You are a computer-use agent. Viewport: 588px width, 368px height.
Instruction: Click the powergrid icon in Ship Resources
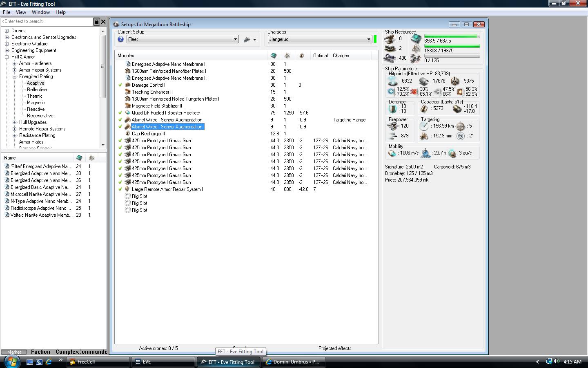416,49
